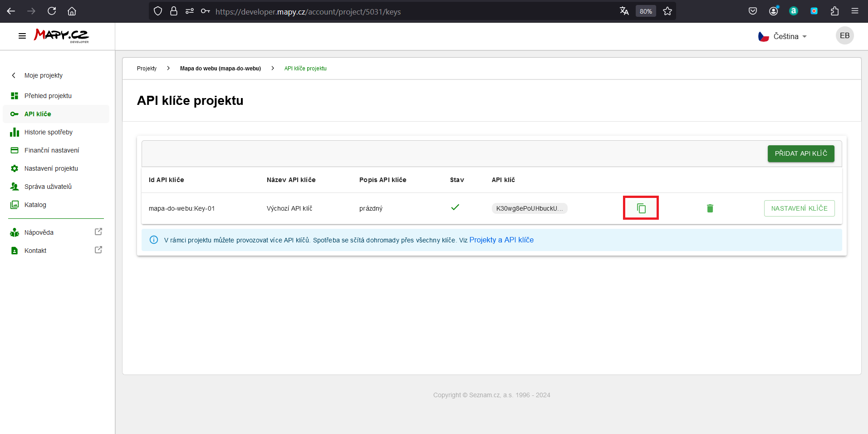Toggle the hamburger sidebar menu

[22, 36]
